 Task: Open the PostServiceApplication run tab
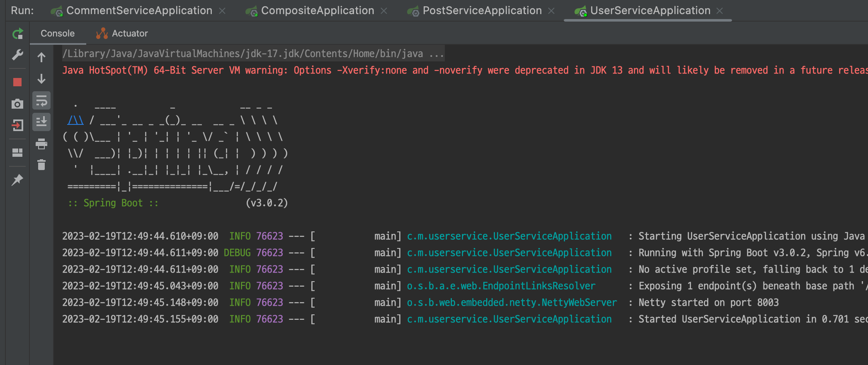click(x=482, y=11)
